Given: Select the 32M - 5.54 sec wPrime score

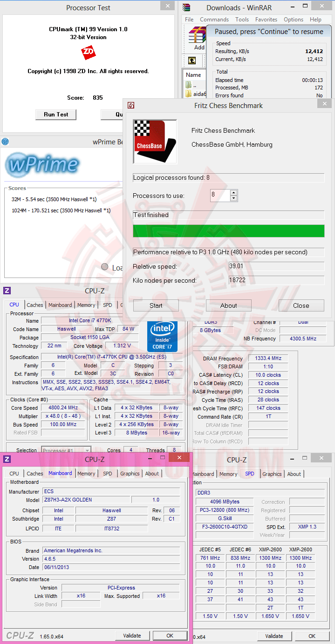Looking at the screenshot, I should pos(54,199).
